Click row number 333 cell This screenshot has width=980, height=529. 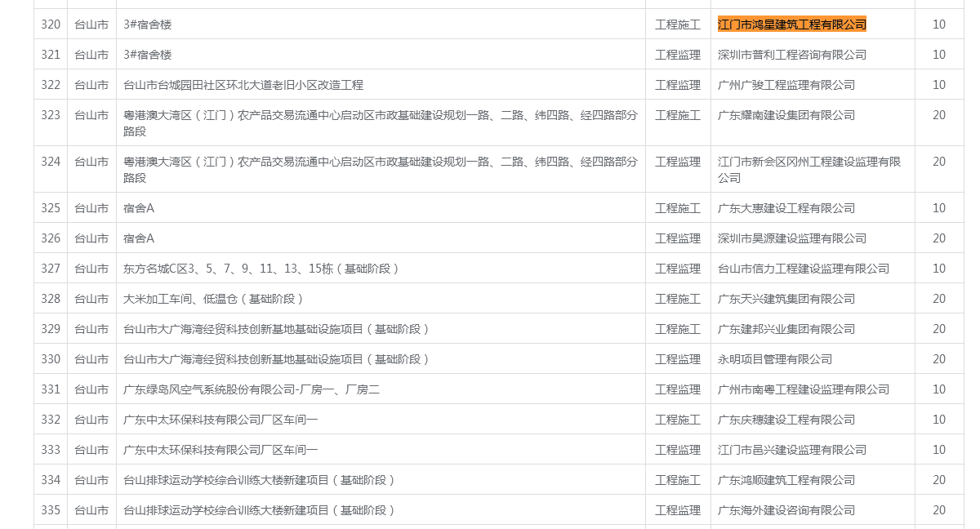(51, 450)
